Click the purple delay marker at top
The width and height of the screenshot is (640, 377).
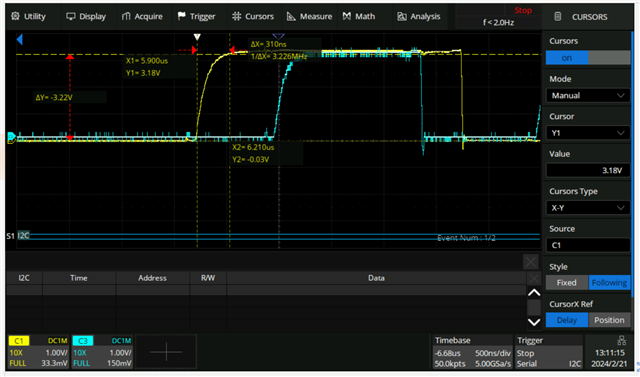click(x=278, y=37)
